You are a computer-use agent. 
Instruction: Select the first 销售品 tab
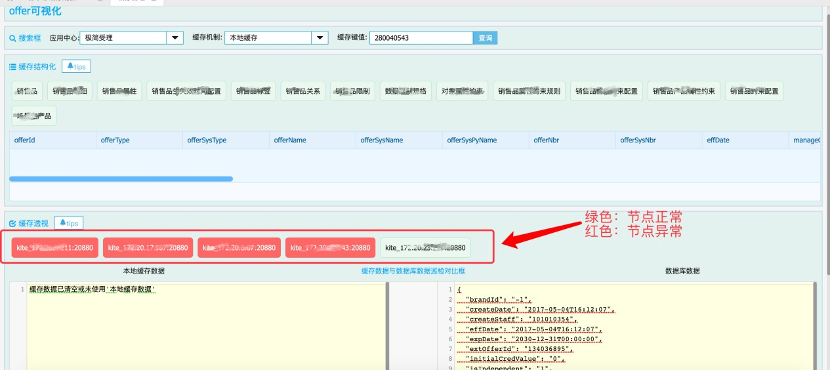coord(27,91)
